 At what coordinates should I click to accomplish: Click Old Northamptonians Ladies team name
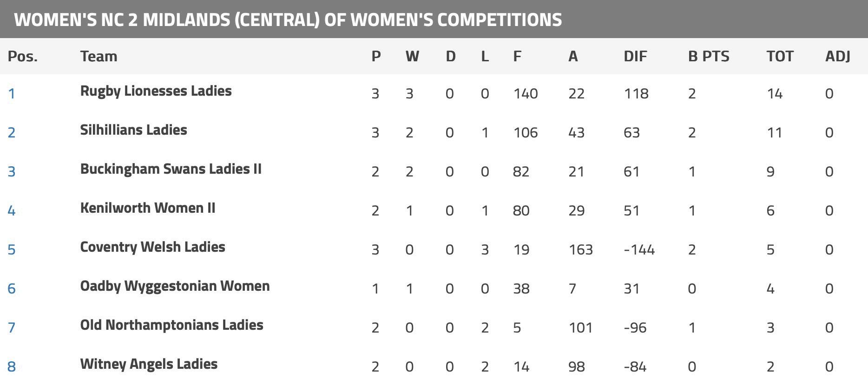click(171, 325)
